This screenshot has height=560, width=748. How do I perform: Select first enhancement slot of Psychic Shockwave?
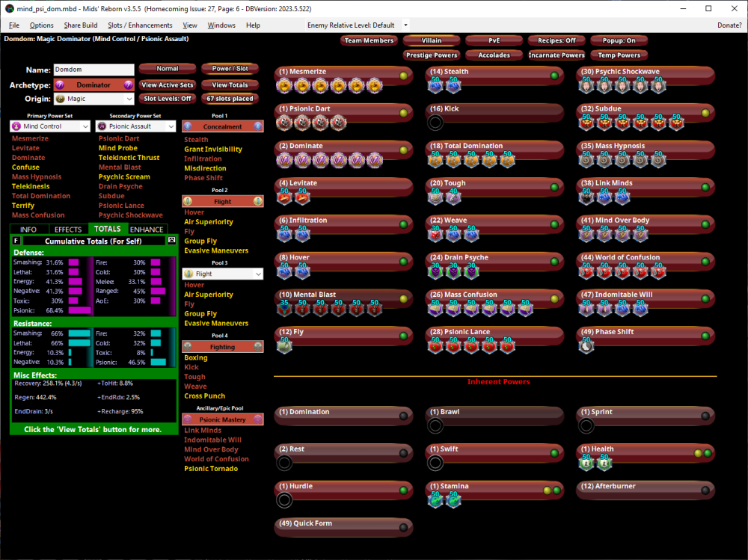click(588, 86)
